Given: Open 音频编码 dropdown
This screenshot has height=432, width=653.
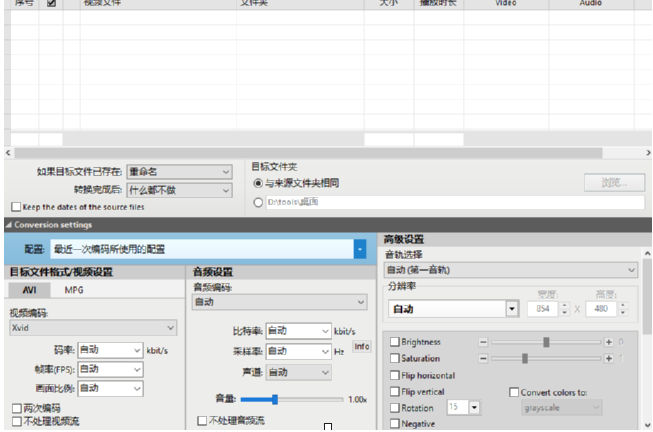Looking at the screenshot, I should click(279, 302).
